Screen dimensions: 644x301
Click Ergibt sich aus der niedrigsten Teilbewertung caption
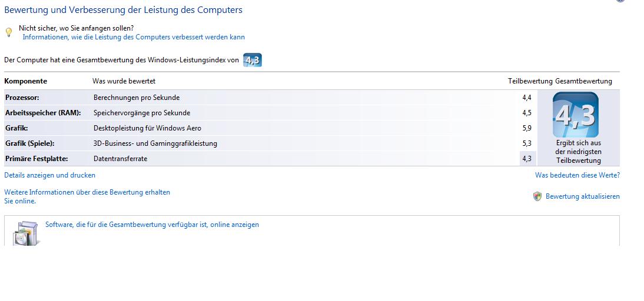tap(578, 152)
